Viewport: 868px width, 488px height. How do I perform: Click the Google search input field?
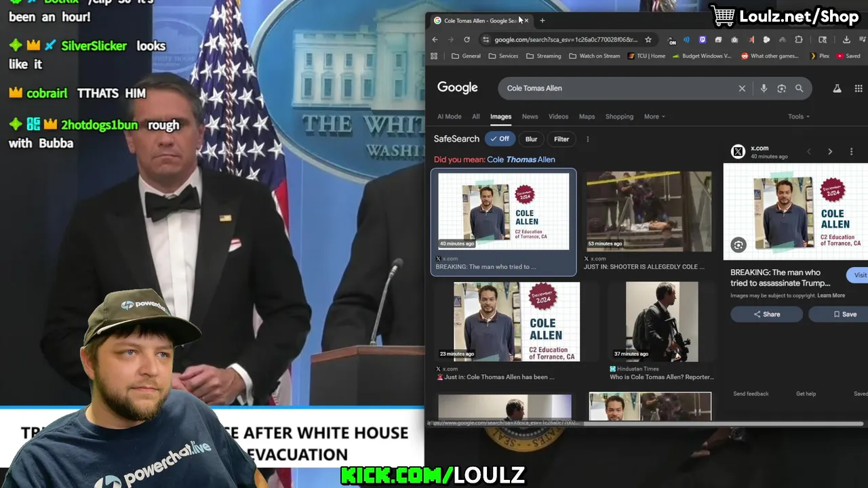click(617, 88)
